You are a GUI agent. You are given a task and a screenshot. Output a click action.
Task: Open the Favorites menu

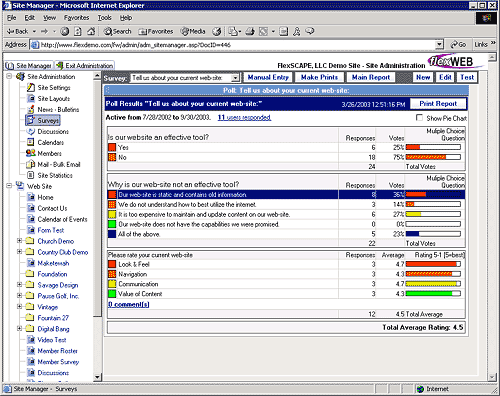[77, 18]
